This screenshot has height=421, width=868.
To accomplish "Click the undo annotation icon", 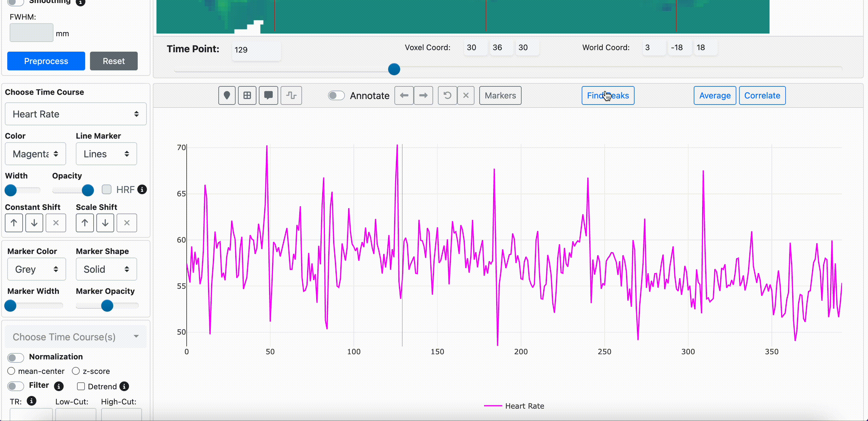I will [447, 95].
